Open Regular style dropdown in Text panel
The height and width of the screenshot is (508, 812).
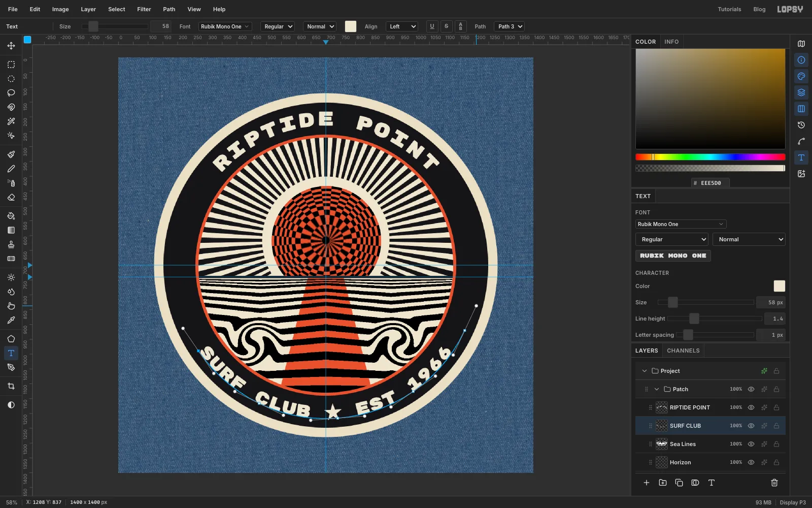pos(672,239)
